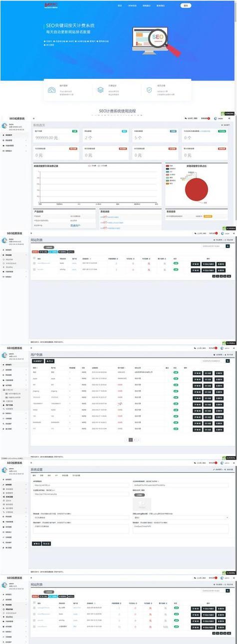237x644 pixels.
Task: Click the stacked layers icon in middle feature card
Action: click(100, 90)
